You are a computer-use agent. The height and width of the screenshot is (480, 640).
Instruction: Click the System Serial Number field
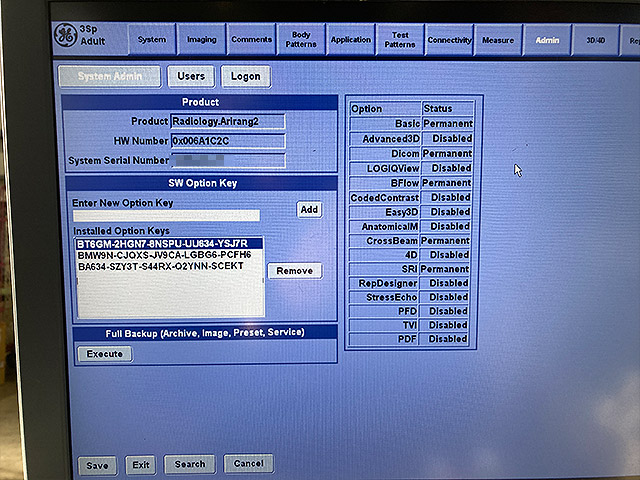click(x=228, y=160)
